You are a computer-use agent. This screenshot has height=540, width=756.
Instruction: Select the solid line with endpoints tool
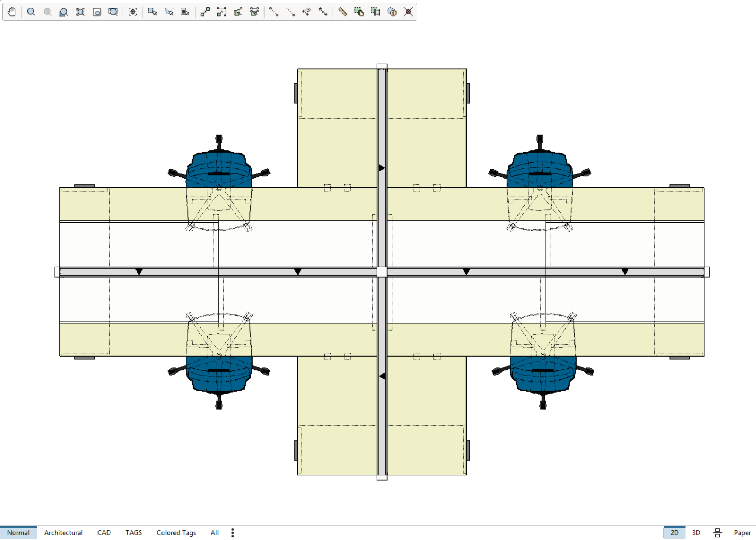point(274,12)
